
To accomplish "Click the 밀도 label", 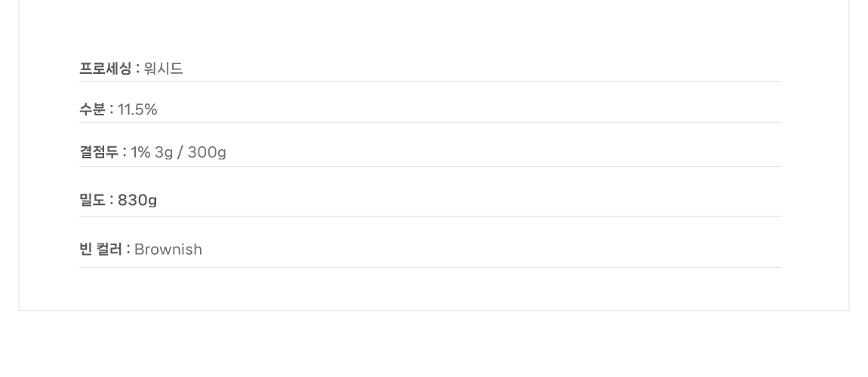I will tap(92, 200).
